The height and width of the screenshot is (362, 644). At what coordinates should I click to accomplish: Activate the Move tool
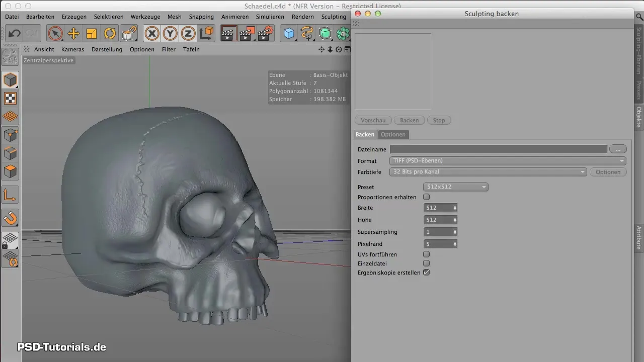click(73, 34)
